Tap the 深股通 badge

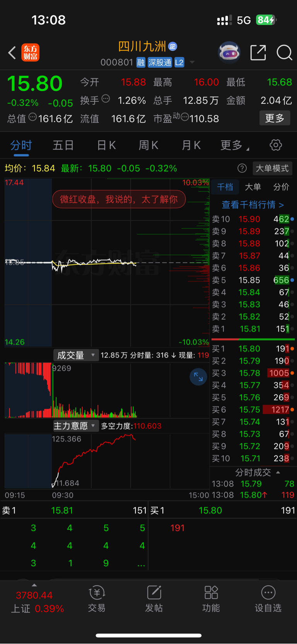point(160,62)
